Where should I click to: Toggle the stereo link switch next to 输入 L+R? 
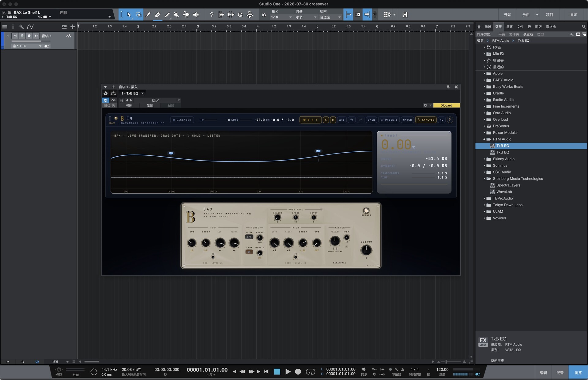(x=47, y=46)
